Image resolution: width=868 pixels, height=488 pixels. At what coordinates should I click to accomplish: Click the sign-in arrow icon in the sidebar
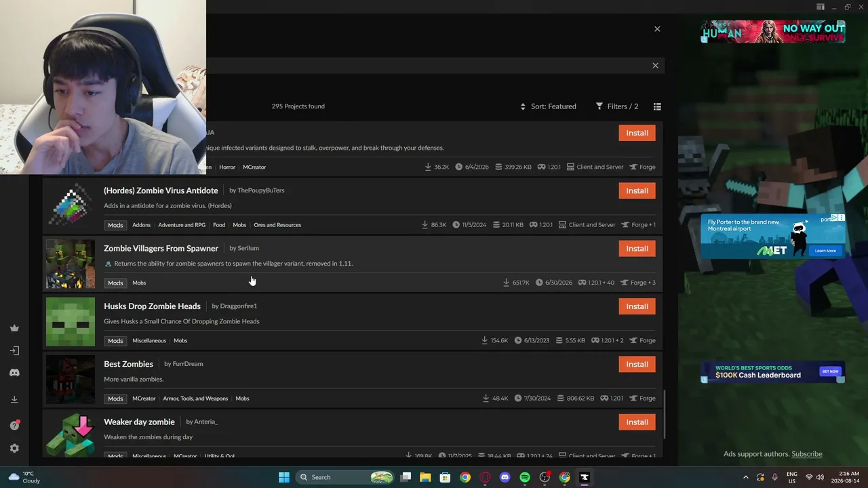14,350
